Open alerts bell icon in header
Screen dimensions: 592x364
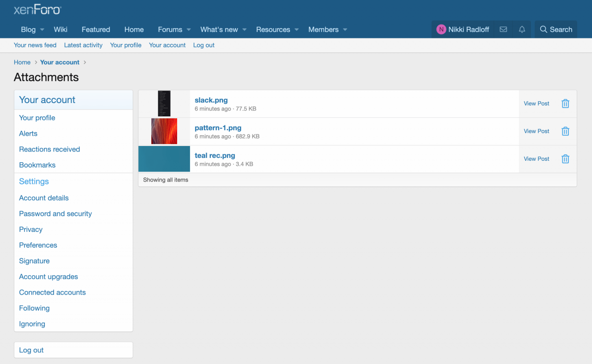522,30
